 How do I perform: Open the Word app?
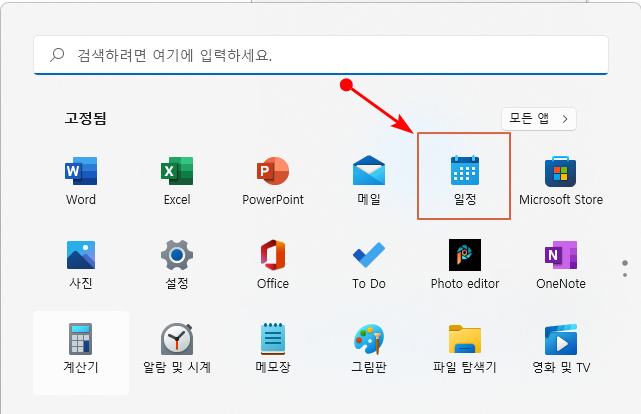point(81,181)
